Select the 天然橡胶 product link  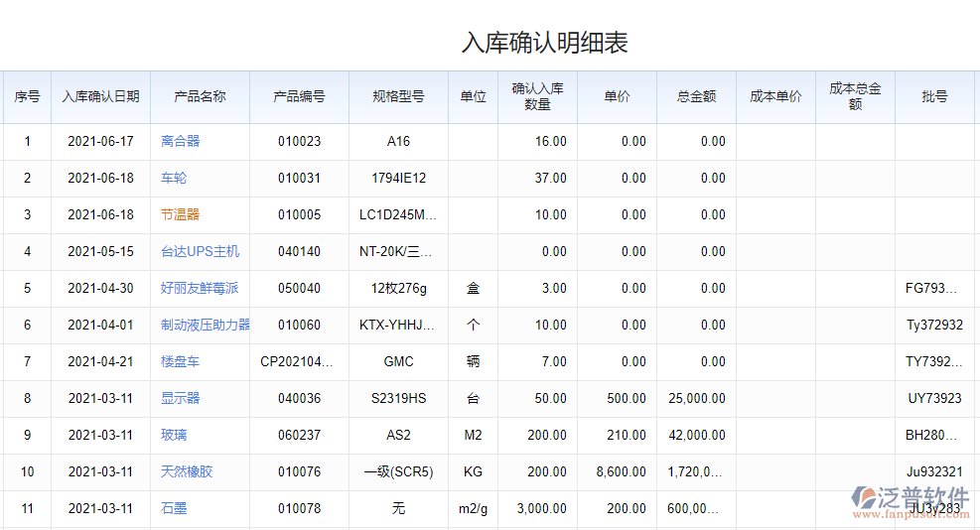pyautogui.click(x=187, y=471)
